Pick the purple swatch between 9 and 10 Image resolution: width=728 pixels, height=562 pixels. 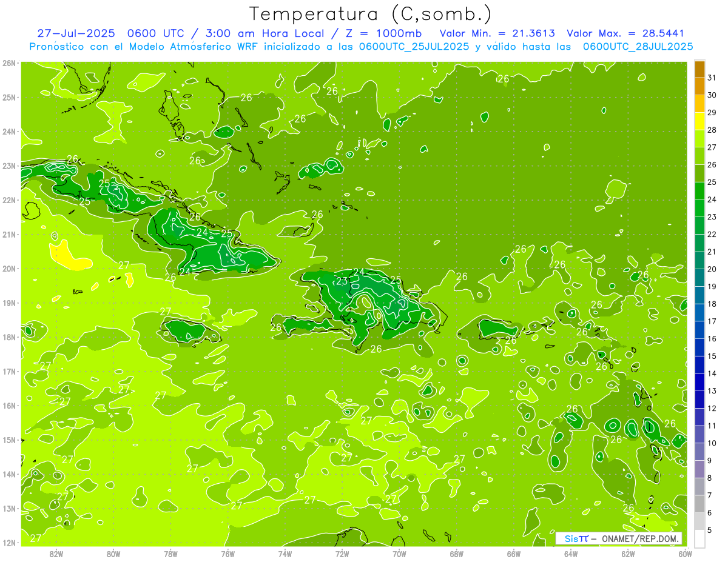(699, 452)
